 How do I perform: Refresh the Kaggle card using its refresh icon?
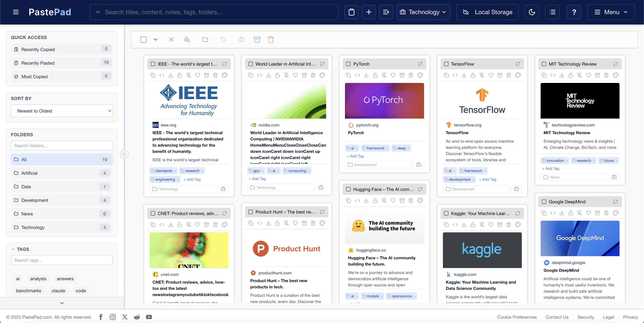pyautogui.click(x=517, y=213)
